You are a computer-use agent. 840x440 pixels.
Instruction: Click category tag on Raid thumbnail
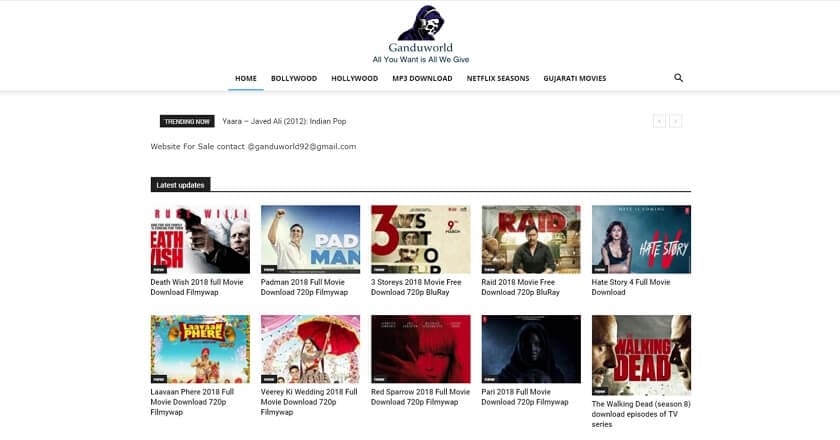490,269
